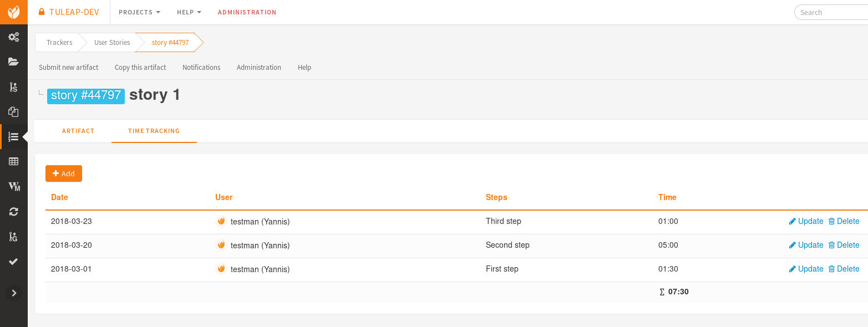Click the Add button to log time

click(x=63, y=173)
